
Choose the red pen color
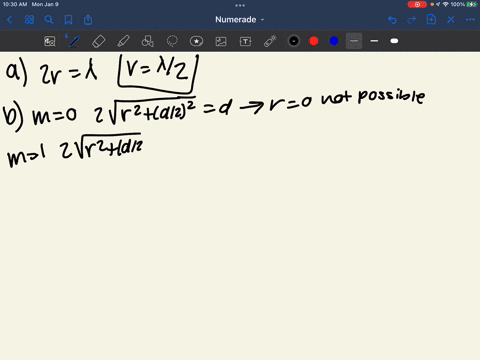pyautogui.click(x=314, y=41)
